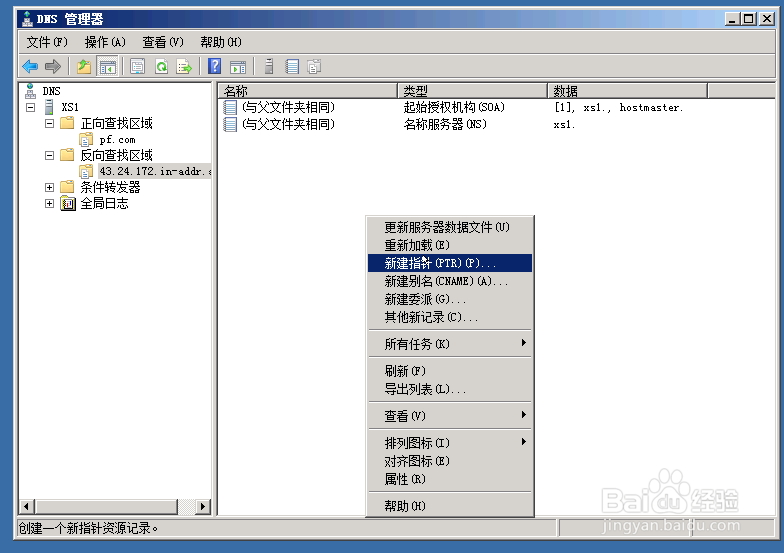This screenshot has height=553, width=784.
Task: Collapse the XS1 server node
Action: 30,107
